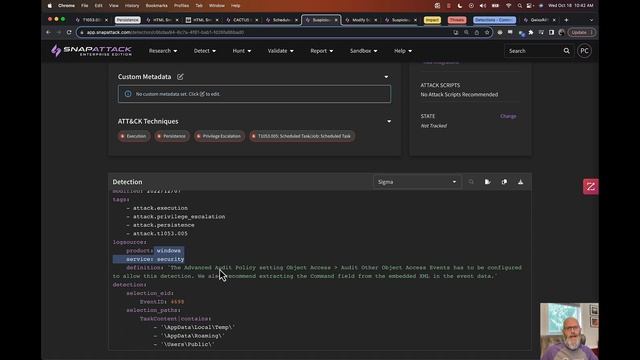Click the greyed search icon in Detection toolbar
The height and width of the screenshot is (360, 640).
tap(471, 182)
